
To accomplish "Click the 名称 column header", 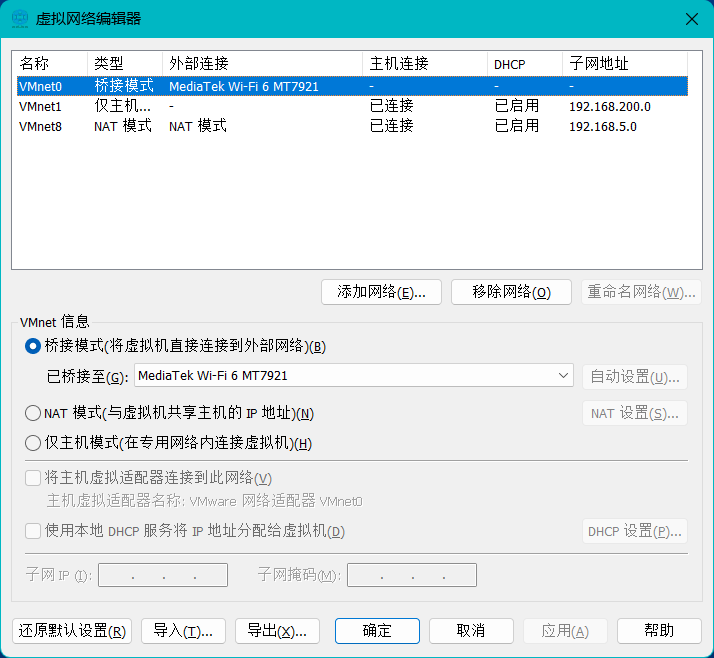I will click(50, 64).
